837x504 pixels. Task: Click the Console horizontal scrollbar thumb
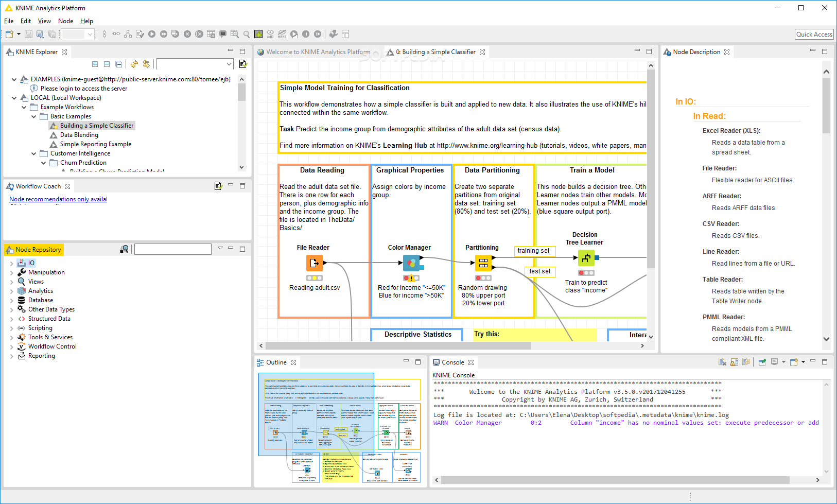(x=615, y=480)
